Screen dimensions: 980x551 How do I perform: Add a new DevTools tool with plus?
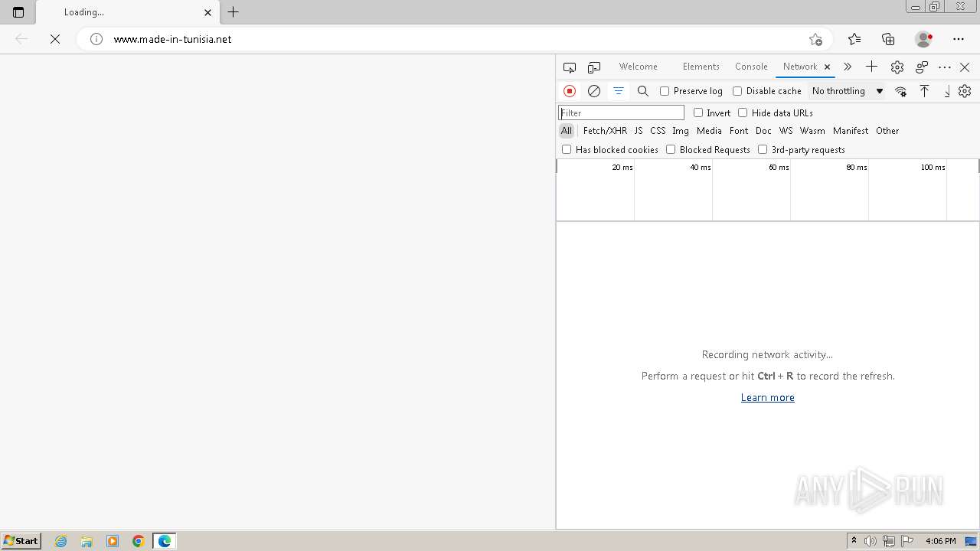(871, 67)
